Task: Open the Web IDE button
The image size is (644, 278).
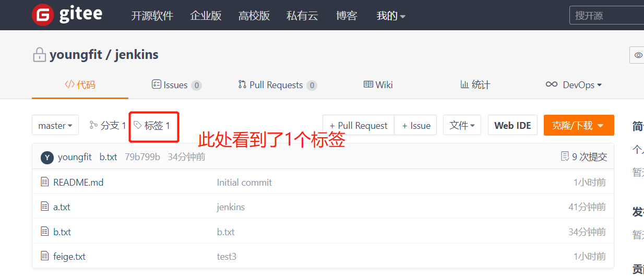Action: click(x=512, y=125)
